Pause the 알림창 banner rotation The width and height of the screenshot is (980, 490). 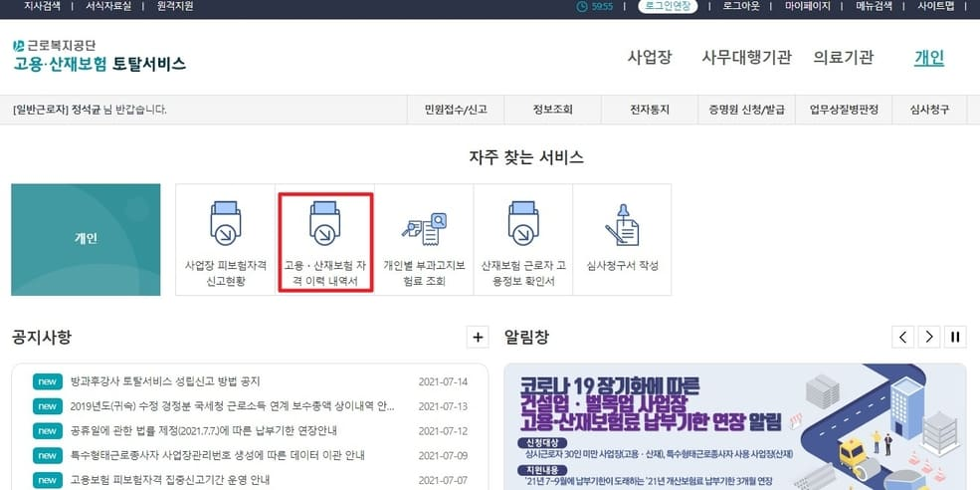955,338
